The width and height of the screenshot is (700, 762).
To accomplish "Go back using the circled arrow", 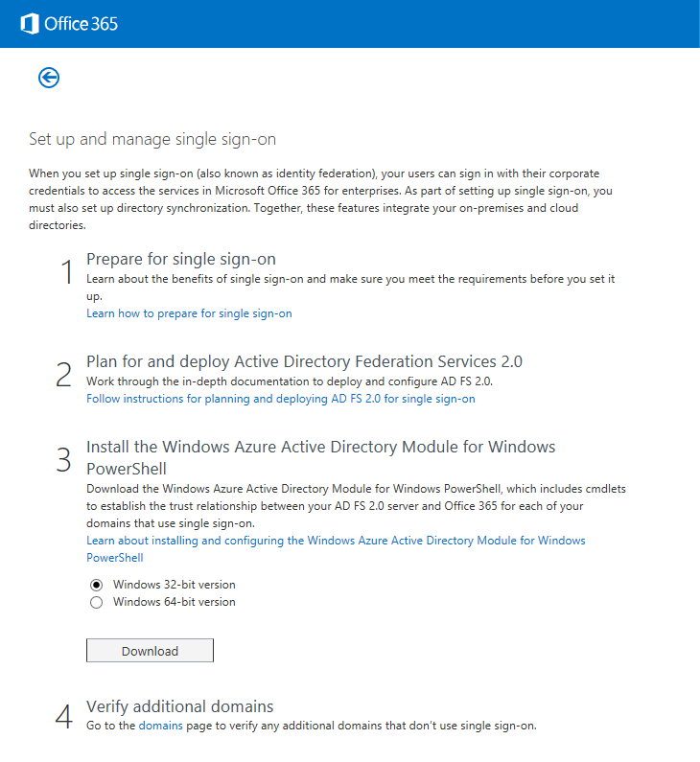I will point(49,78).
